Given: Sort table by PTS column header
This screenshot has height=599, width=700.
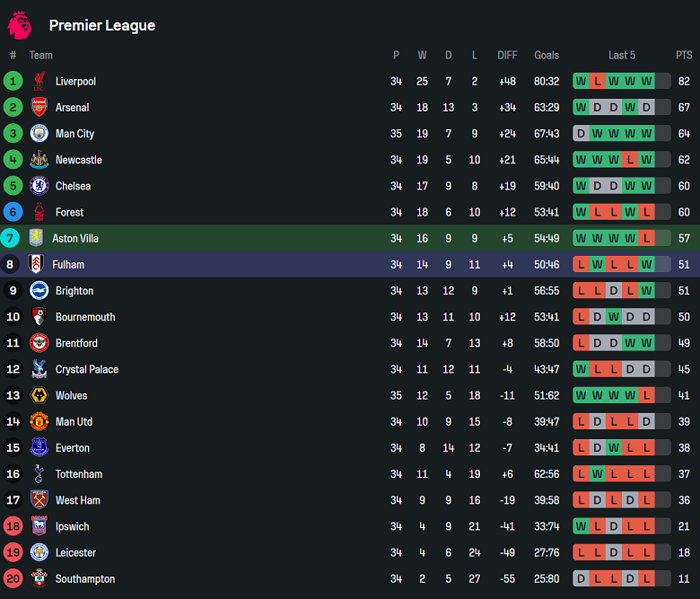Looking at the screenshot, I should pyautogui.click(x=684, y=56).
